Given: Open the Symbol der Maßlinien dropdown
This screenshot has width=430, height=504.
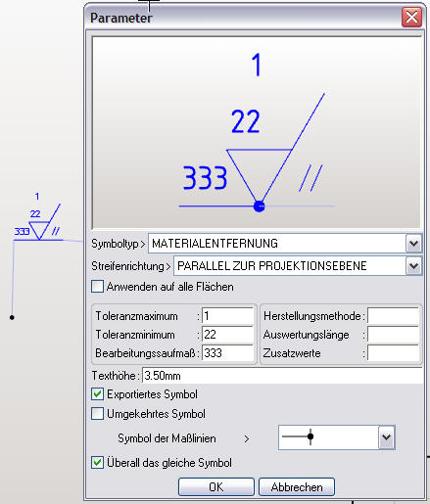Looking at the screenshot, I should click(387, 437).
